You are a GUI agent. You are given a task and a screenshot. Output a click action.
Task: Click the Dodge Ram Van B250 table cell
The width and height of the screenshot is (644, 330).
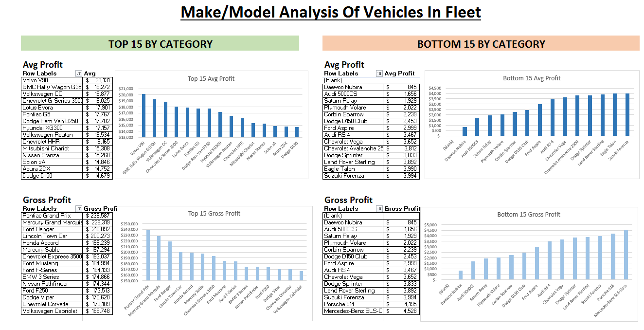click(x=52, y=121)
